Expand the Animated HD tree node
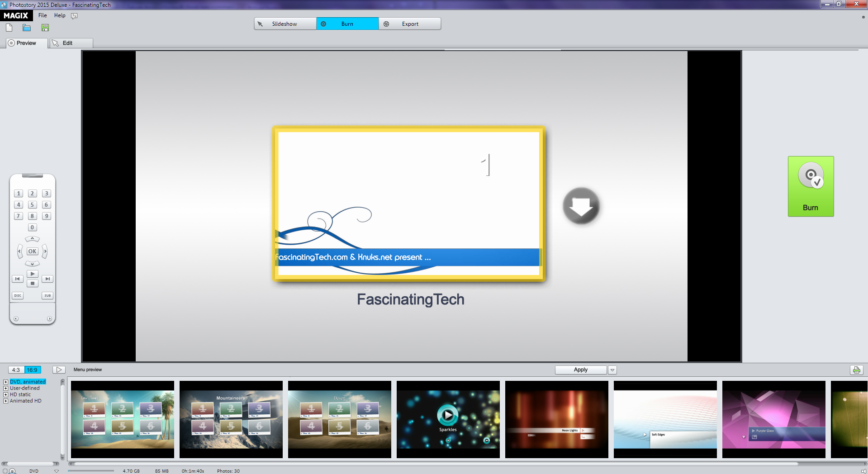 6,401
